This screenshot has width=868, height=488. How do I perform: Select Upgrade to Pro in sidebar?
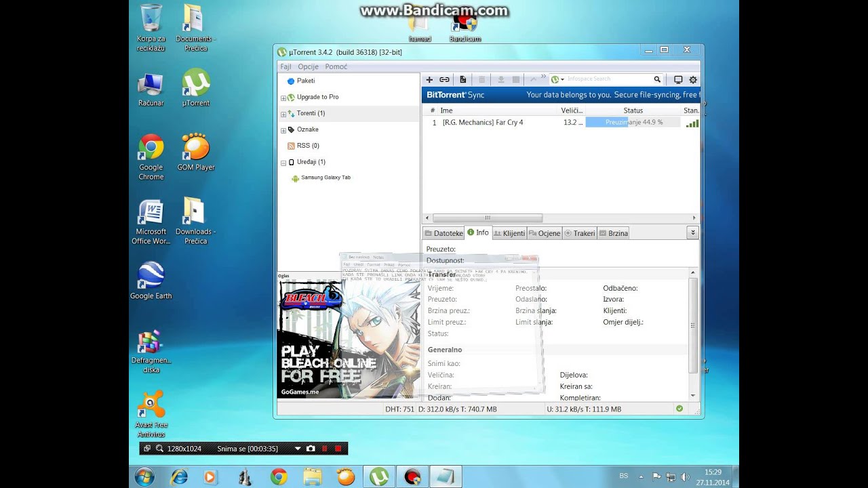[317, 97]
